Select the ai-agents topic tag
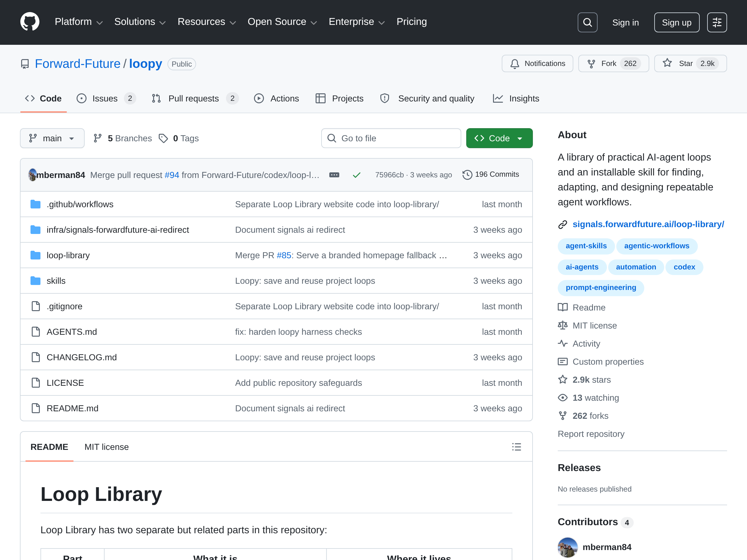The width and height of the screenshot is (747, 560). (582, 267)
